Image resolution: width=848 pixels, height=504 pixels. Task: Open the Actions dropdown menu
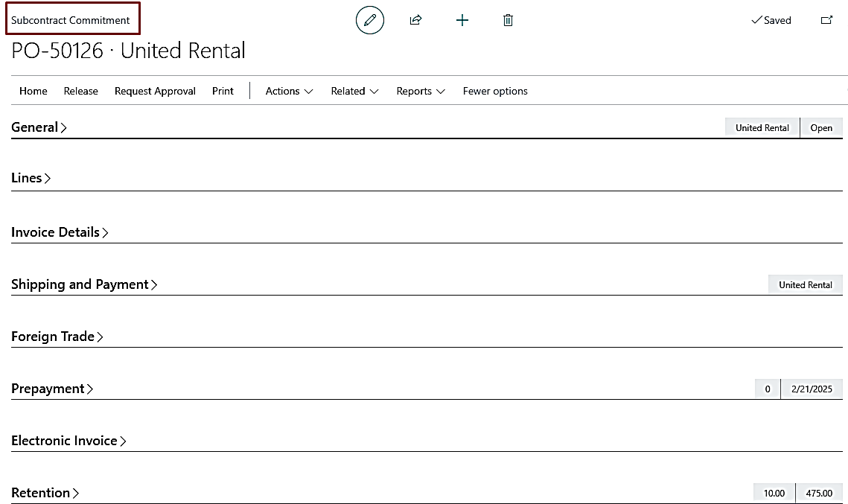(290, 91)
